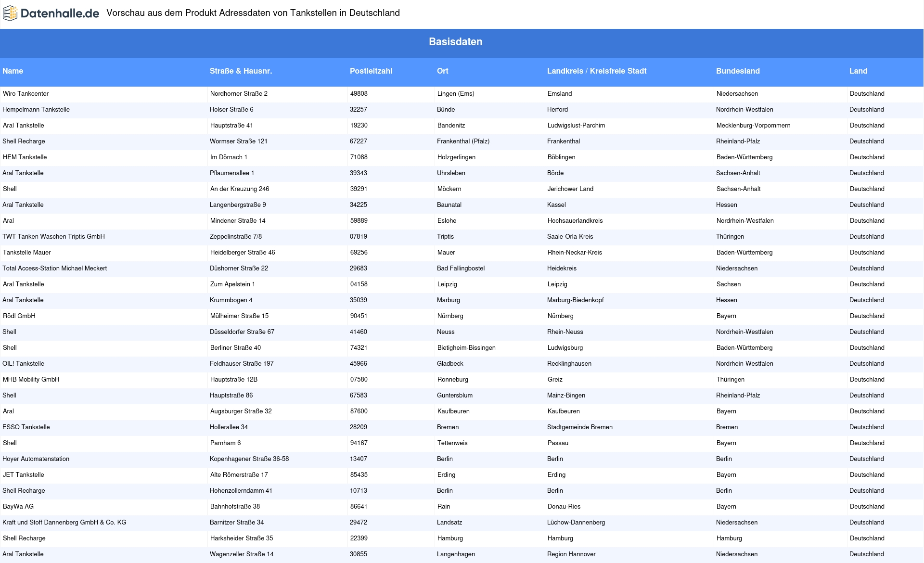The width and height of the screenshot is (924, 563).
Task: Click the Basisdaten section title
Action: 455,42
